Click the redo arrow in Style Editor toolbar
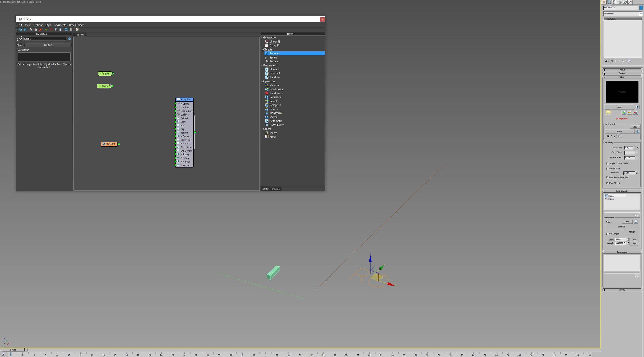 tap(25, 30)
